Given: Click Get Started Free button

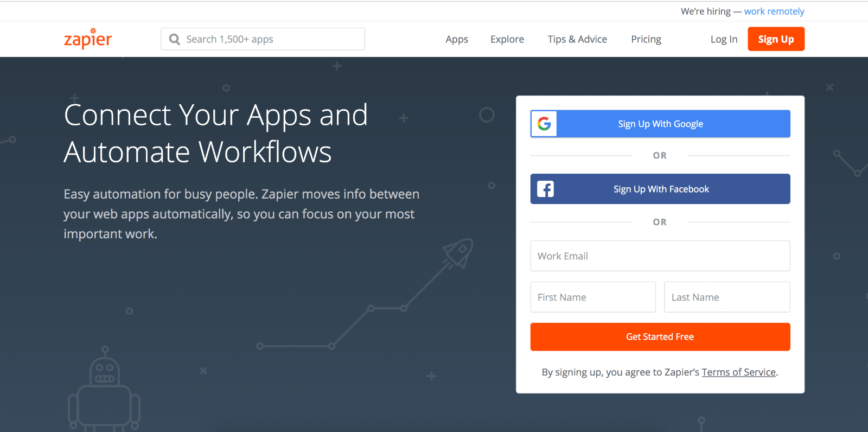Looking at the screenshot, I should point(660,336).
